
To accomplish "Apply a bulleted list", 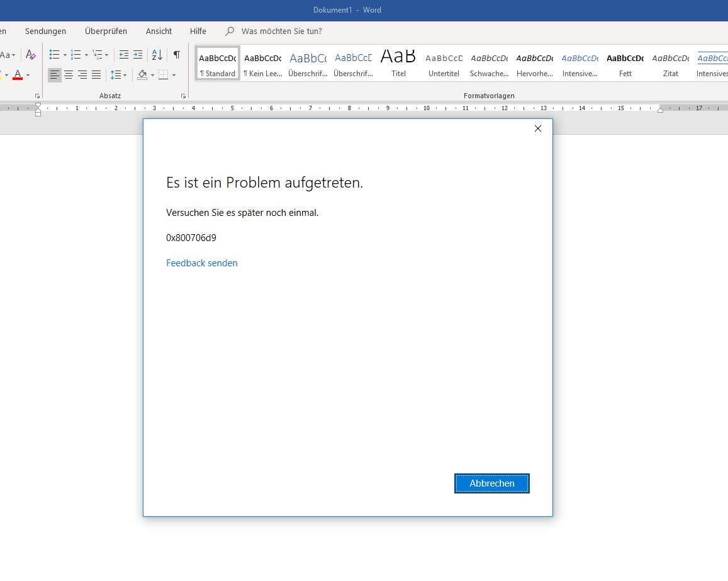I will click(x=55, y=55).
